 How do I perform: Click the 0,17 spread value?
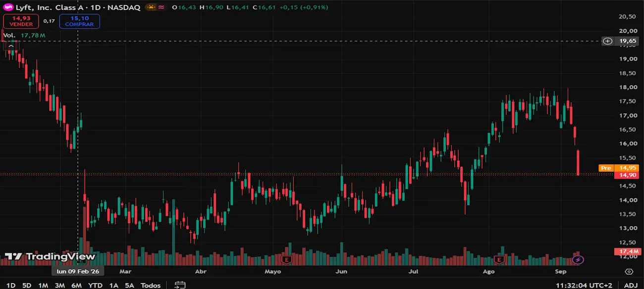(49, 21)
